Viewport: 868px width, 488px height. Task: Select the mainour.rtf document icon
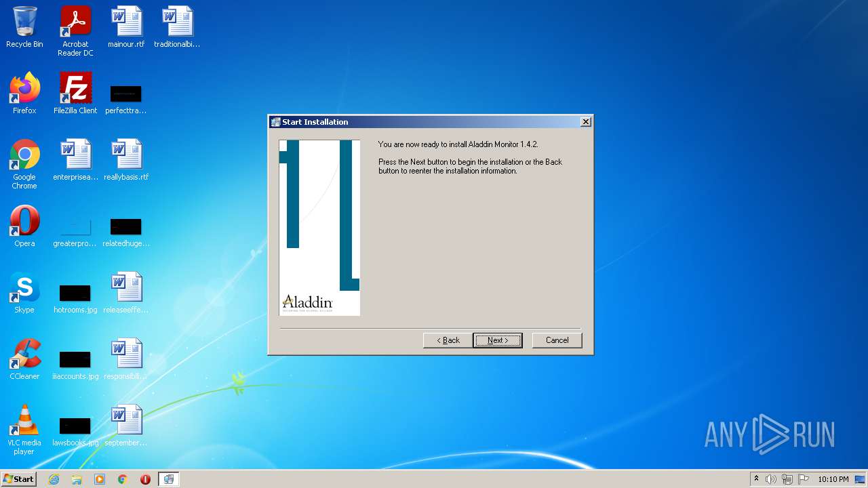126,27
